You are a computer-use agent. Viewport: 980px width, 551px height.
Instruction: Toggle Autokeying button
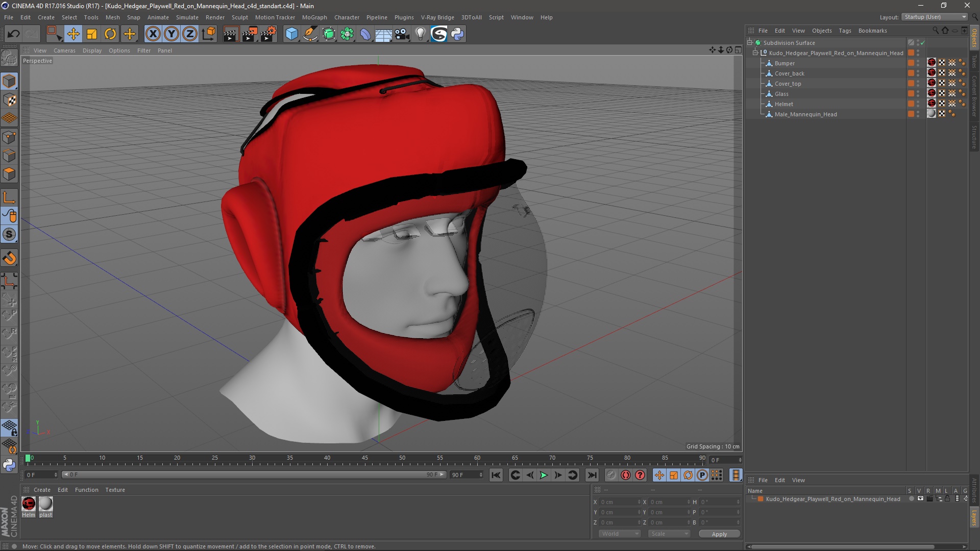pyautogui.click(x=625, y=475)
